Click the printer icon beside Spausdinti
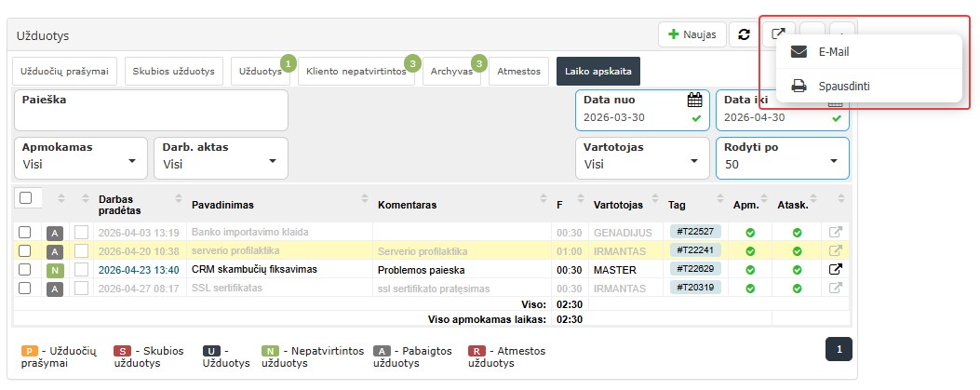Viewport: 980px width, 390px height. 799,87
